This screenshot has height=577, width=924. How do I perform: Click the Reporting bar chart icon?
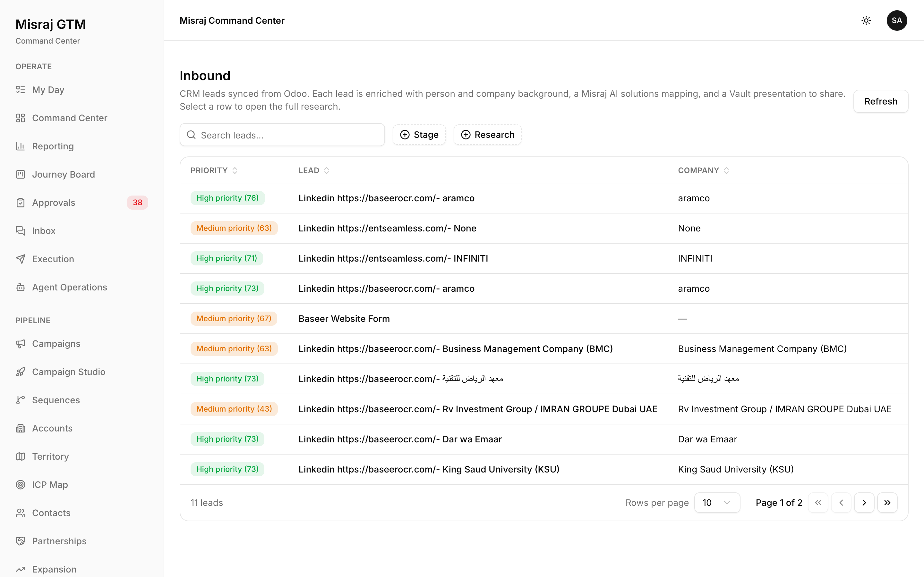click(21, 146)
